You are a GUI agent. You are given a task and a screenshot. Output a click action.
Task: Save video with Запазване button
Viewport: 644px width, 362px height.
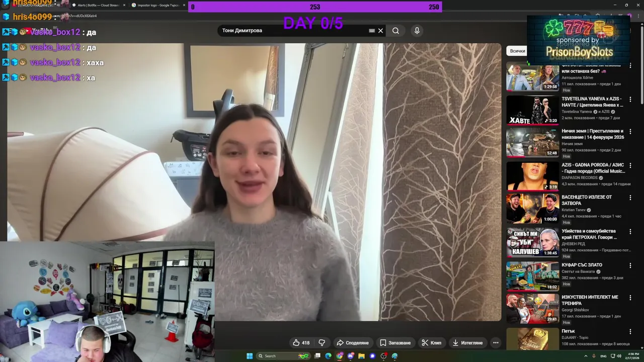(x=395, y=343)
